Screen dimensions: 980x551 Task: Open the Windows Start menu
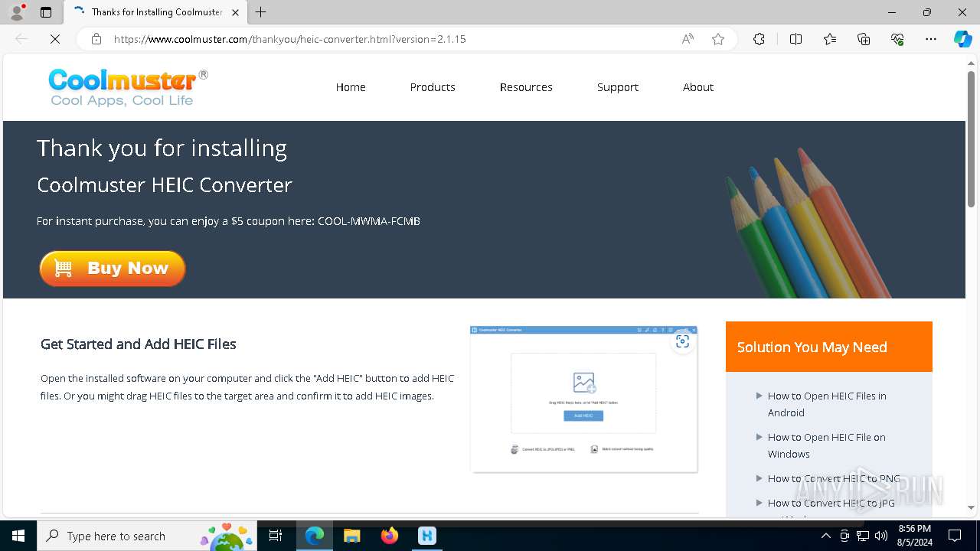point(18,536)
